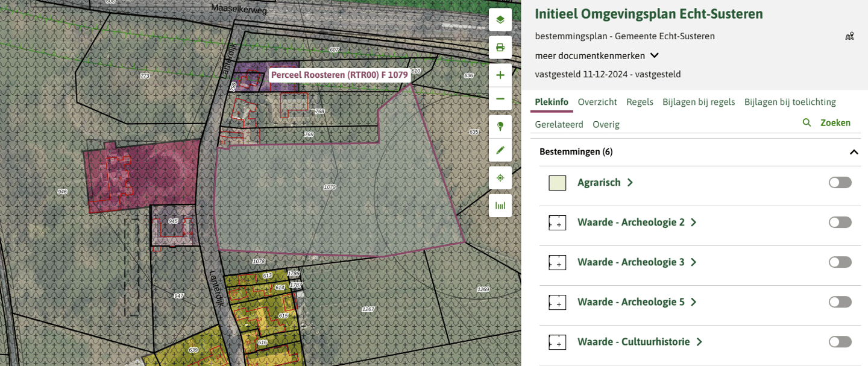Click the vastgesteld 11-12-2024 text

(x=608, y=75)
